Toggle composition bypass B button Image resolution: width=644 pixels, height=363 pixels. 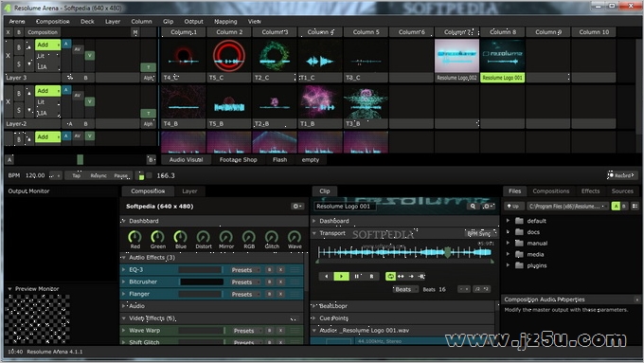[19, 32]
